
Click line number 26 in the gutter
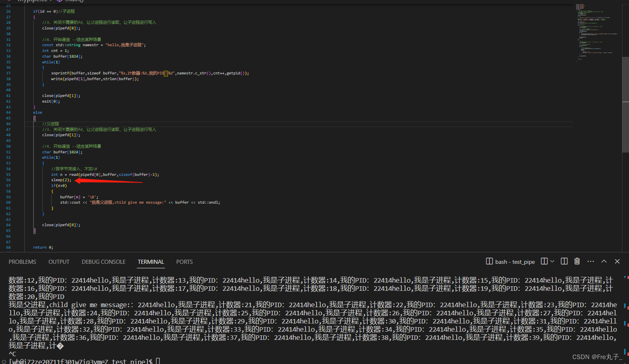point(8,11)
